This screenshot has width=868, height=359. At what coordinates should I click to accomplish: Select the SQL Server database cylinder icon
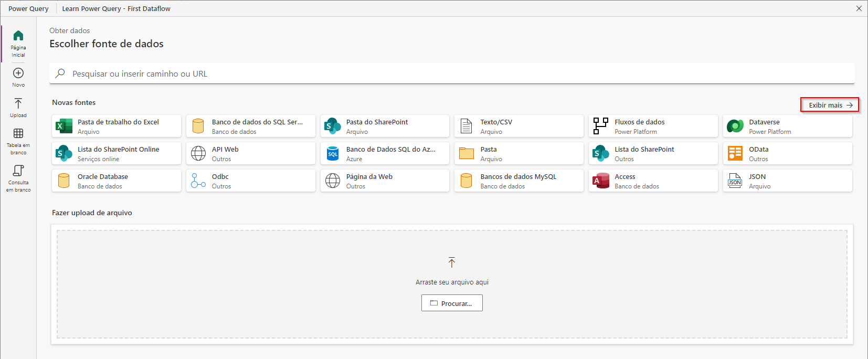[198, 126]
